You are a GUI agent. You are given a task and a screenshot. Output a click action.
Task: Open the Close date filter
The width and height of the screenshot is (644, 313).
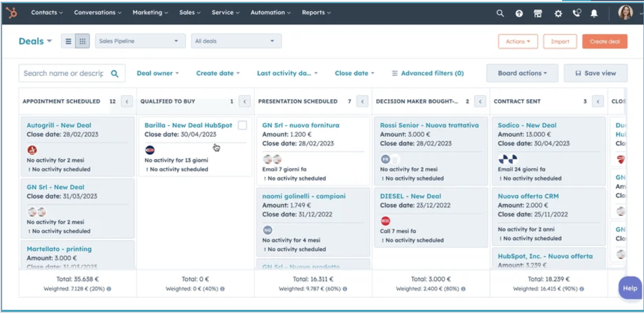354,73
